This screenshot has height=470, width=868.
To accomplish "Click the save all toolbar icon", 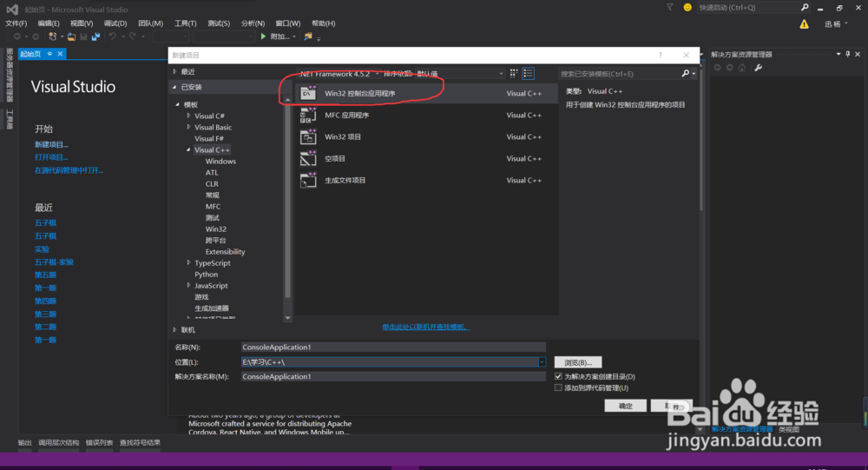I will pos(95,36).
